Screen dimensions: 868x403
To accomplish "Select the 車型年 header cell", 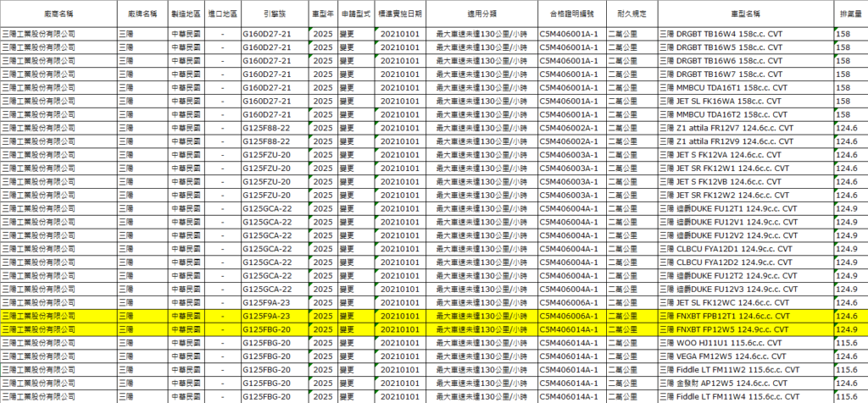I will pos(322,14).
